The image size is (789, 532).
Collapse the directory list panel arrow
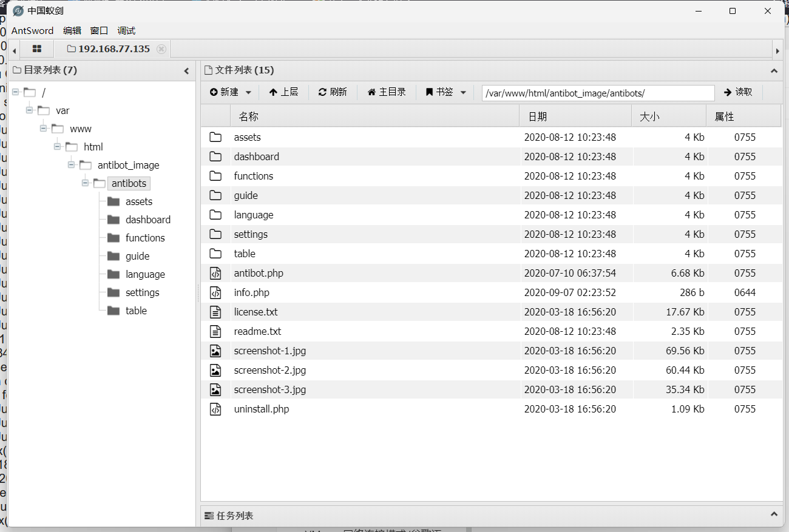pyautogui.click(x=186, y=71)
